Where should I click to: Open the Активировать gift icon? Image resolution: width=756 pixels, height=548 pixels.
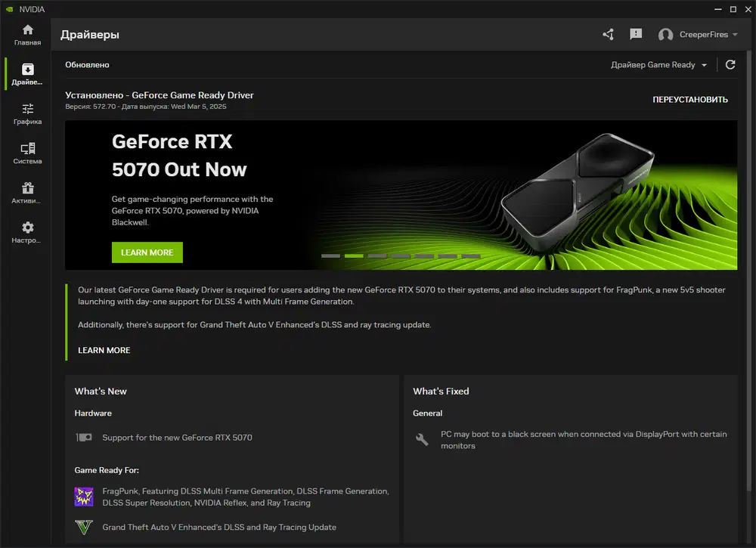click(x=27, y=188)
